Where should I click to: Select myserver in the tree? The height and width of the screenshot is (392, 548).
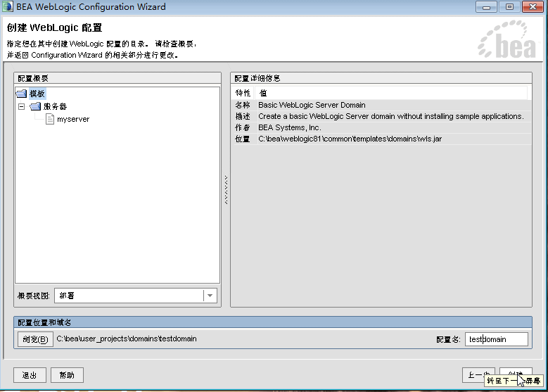[x=73, y=119]
